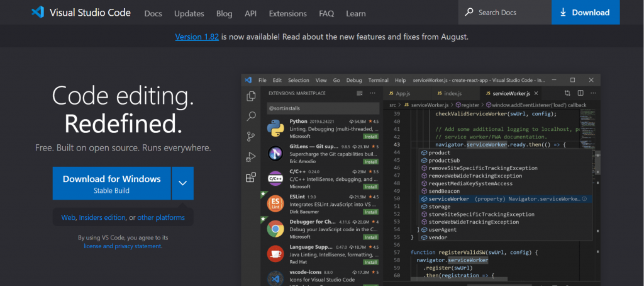Click Download for Windows Stable Build button
Screen dimensions: 644x286
pyautogui.click(x=111, y=183)
